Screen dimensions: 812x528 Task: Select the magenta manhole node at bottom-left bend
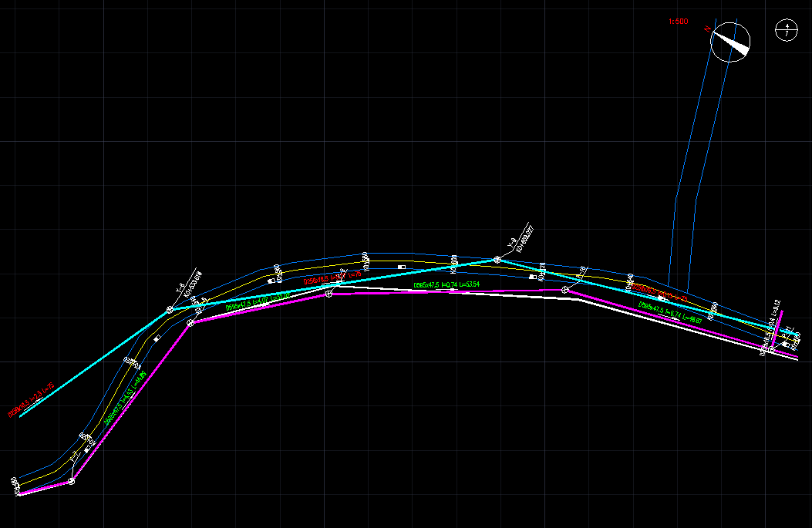pos(71,481)
